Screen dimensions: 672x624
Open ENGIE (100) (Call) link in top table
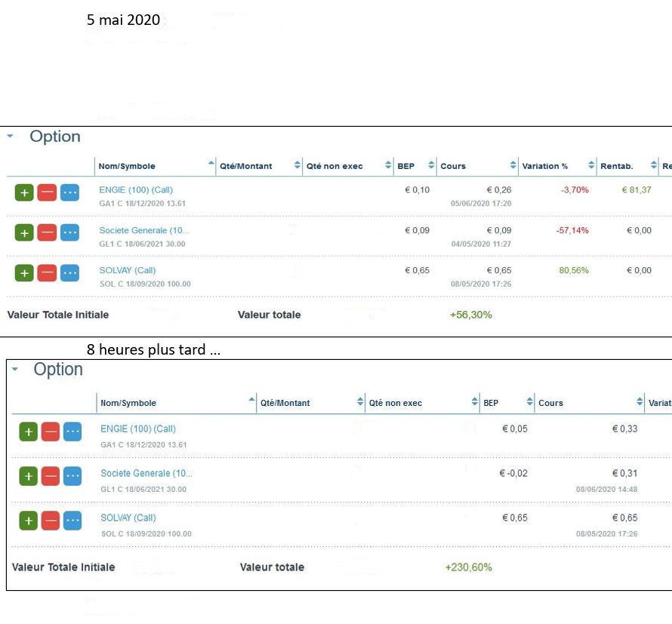pos(136,190)
